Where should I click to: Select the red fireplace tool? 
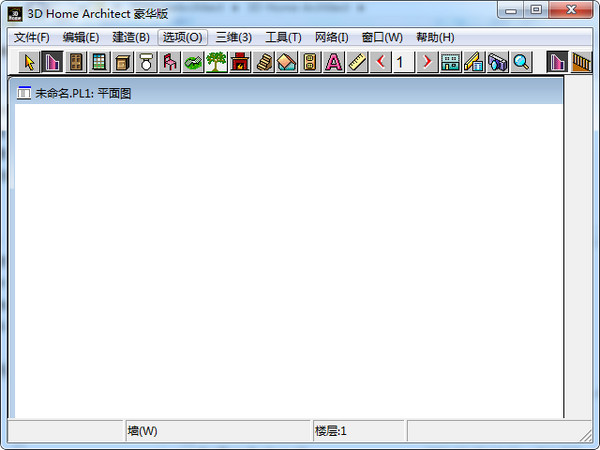(240, 62)
